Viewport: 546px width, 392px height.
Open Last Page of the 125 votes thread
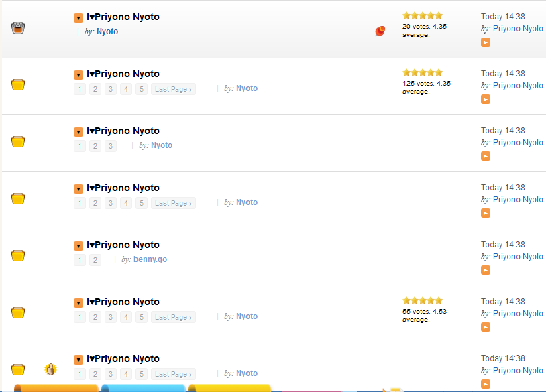173,89
